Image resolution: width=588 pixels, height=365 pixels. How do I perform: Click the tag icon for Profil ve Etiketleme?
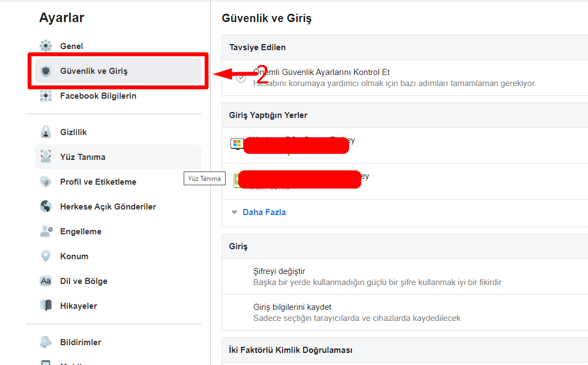pyautogui.click(x=46, y=182)
